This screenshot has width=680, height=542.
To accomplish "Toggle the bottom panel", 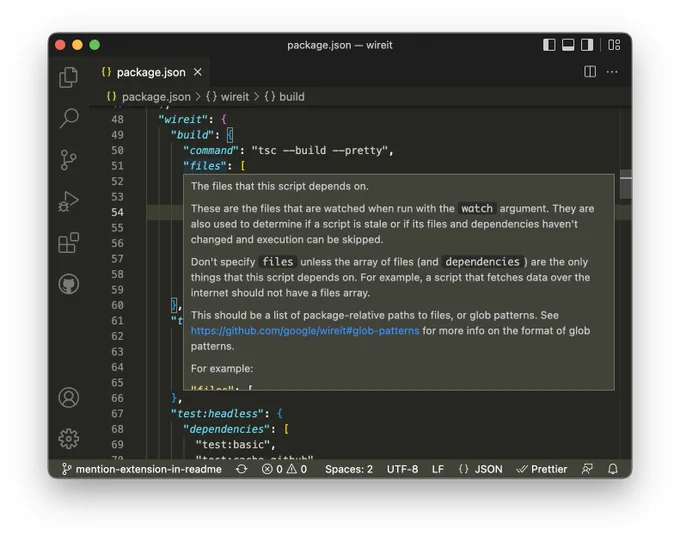I will coord(568,45).
